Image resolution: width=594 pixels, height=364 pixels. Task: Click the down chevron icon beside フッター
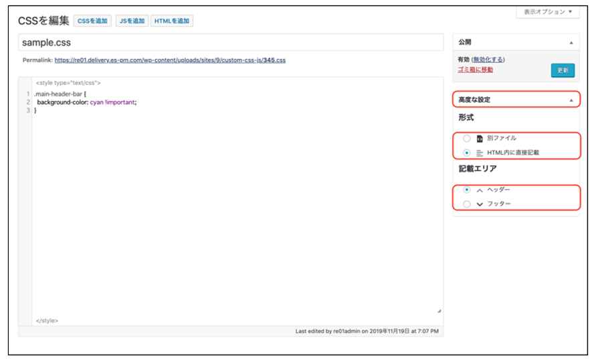click(479, 204)
